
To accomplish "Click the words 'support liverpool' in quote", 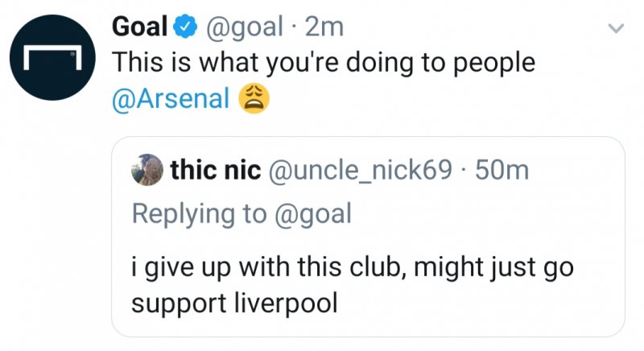I will 232,304.
